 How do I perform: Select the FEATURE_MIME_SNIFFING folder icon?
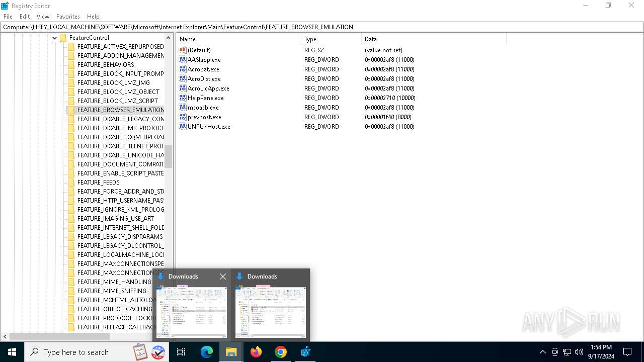(71, 291)
